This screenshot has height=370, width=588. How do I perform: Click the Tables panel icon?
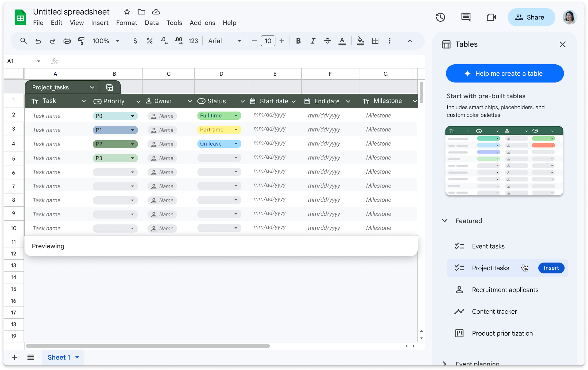click(446, 44)
